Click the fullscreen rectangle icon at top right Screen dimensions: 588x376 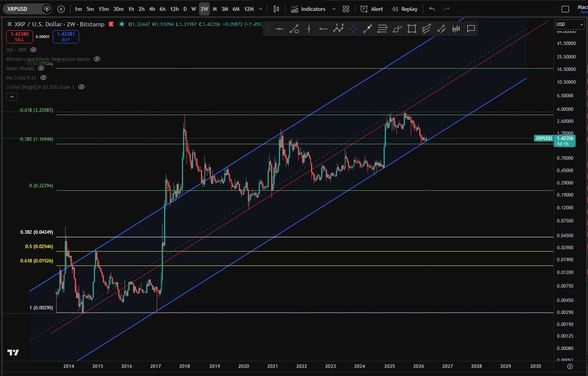(565, 9)
